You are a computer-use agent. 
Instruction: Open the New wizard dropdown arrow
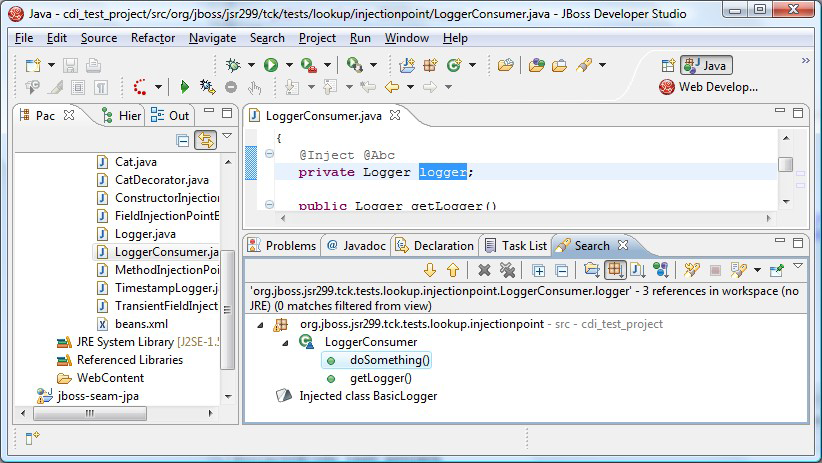(x=51, y=65)
